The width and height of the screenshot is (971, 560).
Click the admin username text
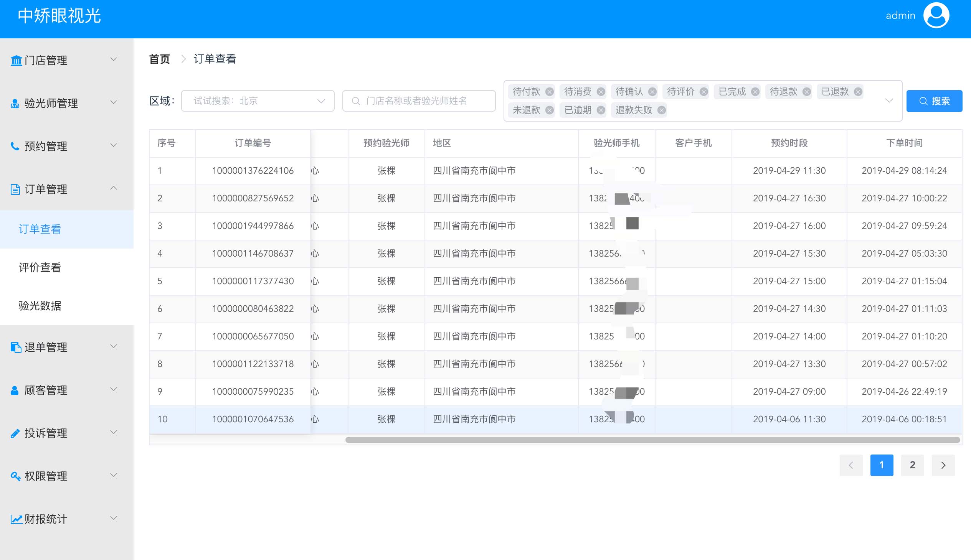coord(900,15)
